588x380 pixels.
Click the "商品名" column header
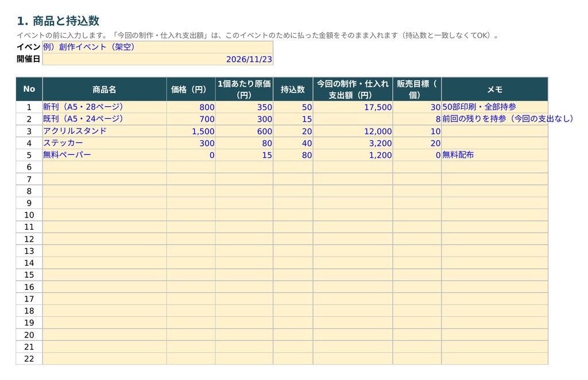(105, 89)
